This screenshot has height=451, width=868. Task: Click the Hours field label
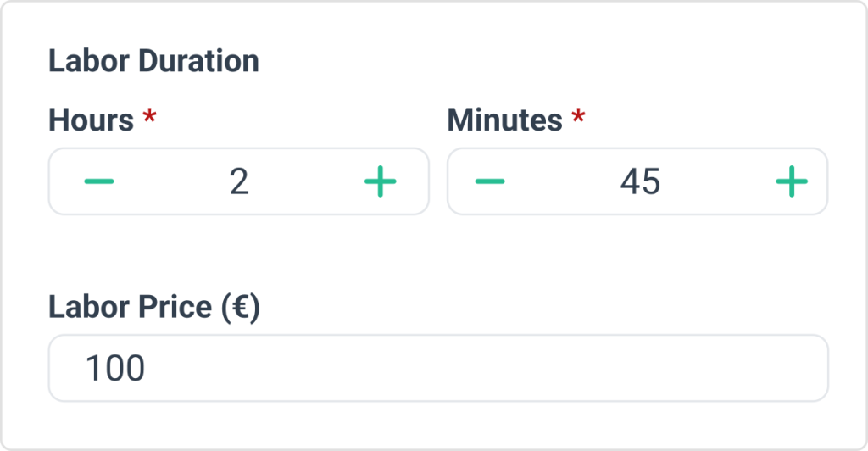coord(92,120)
